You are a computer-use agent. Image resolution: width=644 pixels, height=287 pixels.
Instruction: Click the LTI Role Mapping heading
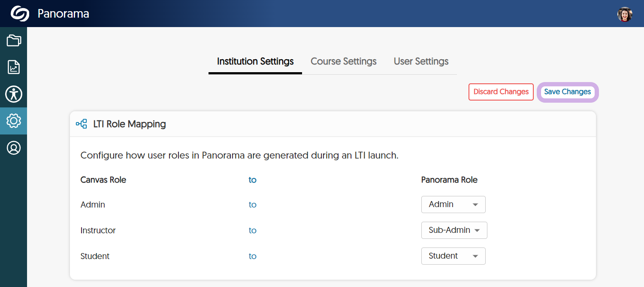[x=130, y=124]
